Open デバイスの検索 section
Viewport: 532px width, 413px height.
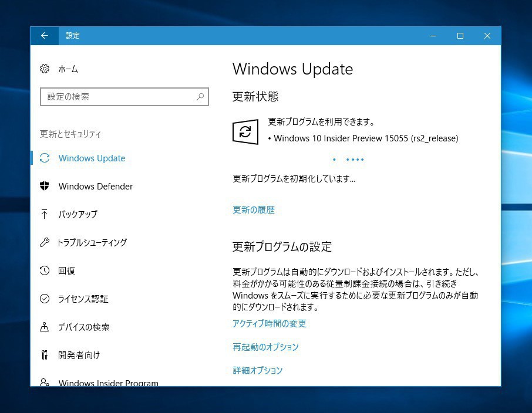(x=84, y=327)
